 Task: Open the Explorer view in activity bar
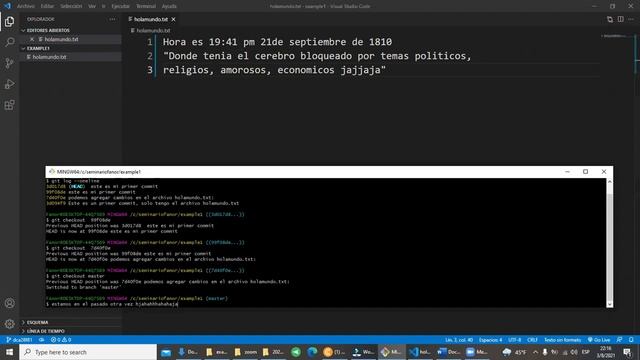(x=9, y=21)
